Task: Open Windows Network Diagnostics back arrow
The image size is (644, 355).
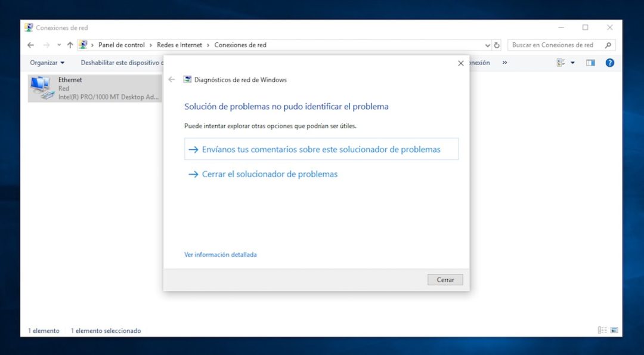Action: click(171, 79)
